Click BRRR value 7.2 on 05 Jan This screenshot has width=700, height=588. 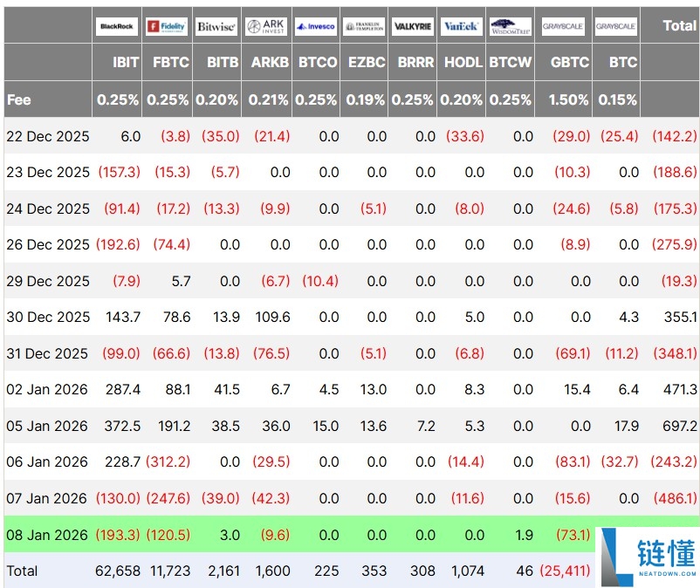coord(426,426)
